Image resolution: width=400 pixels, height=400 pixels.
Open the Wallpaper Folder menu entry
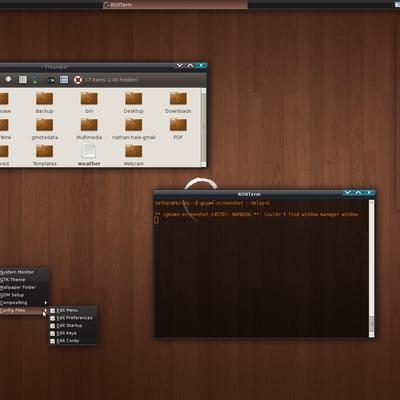[x=24, y=287]
